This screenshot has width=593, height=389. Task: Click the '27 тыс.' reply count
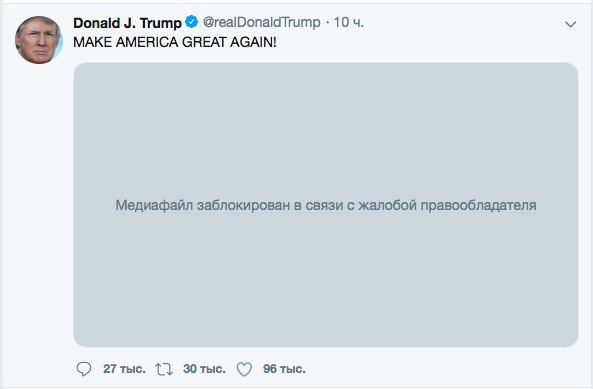(124, 369)
